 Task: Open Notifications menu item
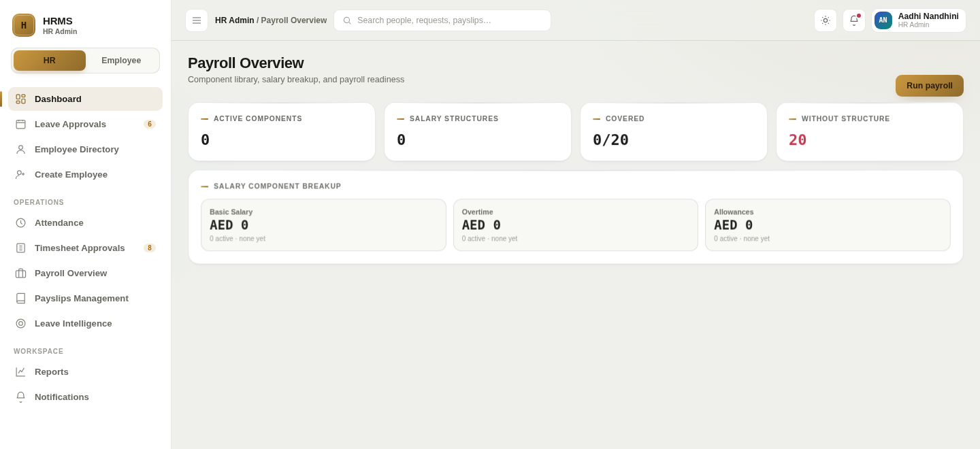pyautogui.click(x=85, y=397)
